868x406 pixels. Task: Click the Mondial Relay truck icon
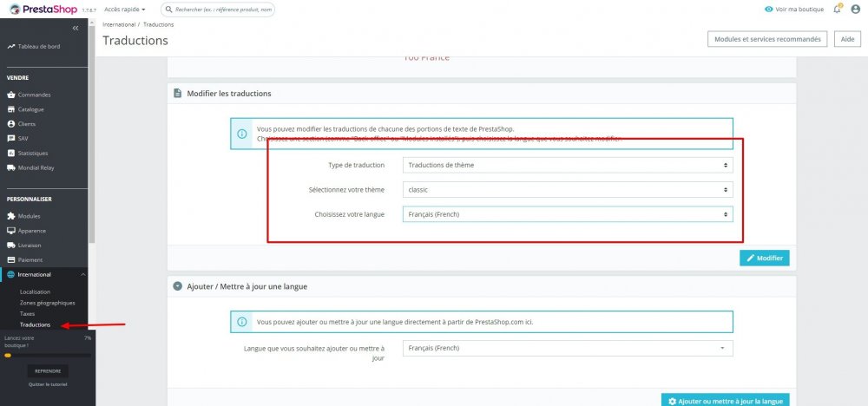coord(11,167)
